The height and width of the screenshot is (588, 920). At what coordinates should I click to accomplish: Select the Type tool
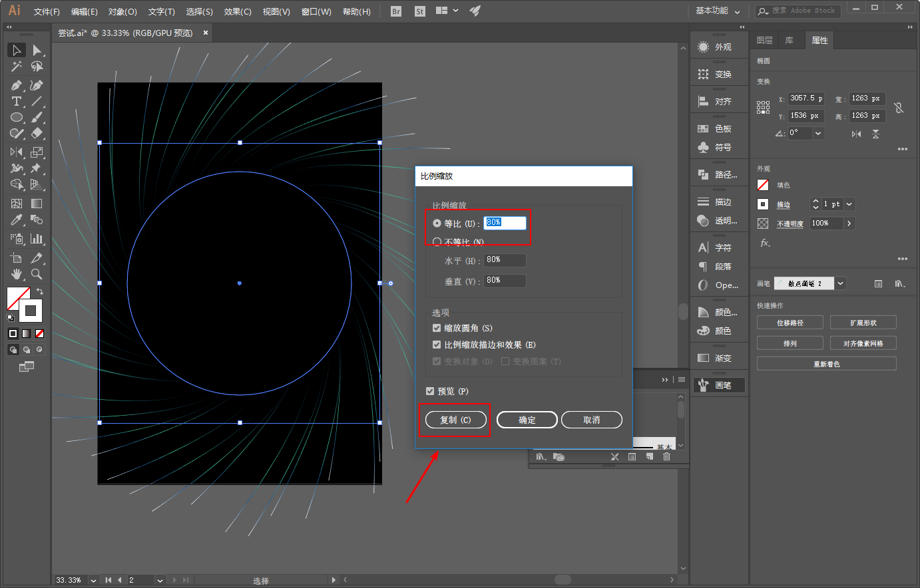pos(16,102)
